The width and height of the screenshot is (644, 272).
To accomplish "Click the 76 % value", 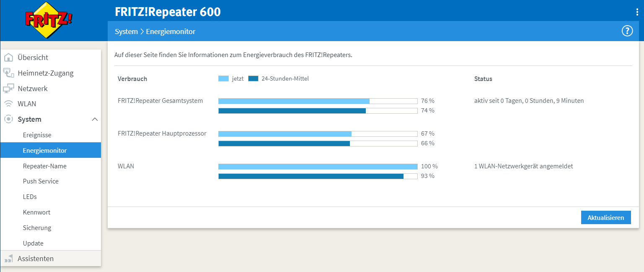I will [428, 101].
